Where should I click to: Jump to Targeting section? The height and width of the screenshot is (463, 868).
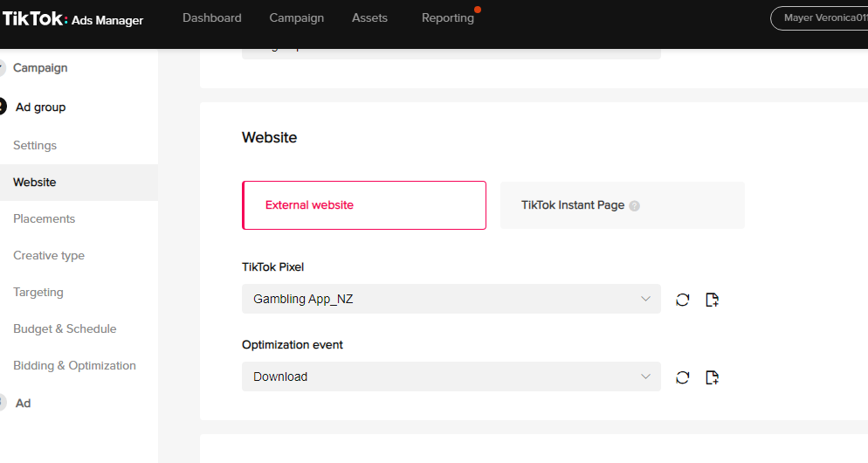(38, 292)
